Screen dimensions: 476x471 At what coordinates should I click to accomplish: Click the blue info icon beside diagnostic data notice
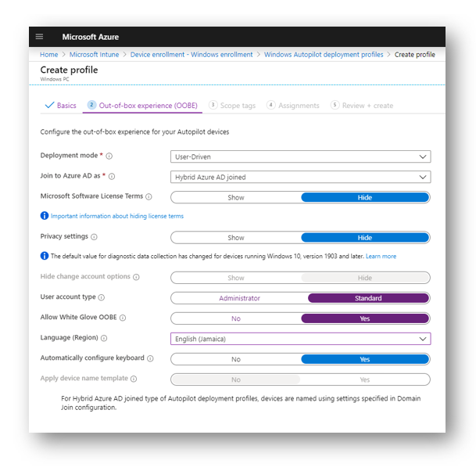pyautogui.click(x=45, y=256)
